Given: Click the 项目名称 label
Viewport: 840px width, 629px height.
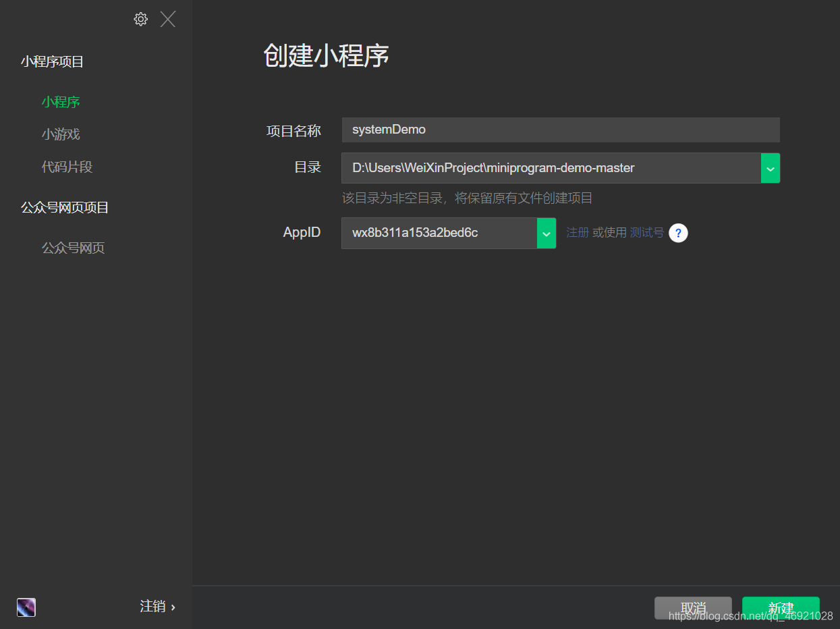Looking at the screenshot, I should [x=293, y=131].
